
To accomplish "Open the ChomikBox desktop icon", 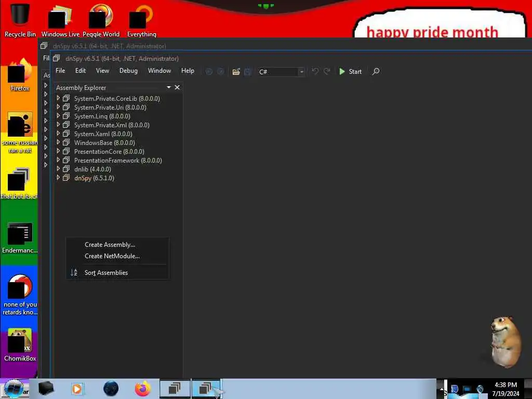I will pyautogui.click(x=20, y=345).
